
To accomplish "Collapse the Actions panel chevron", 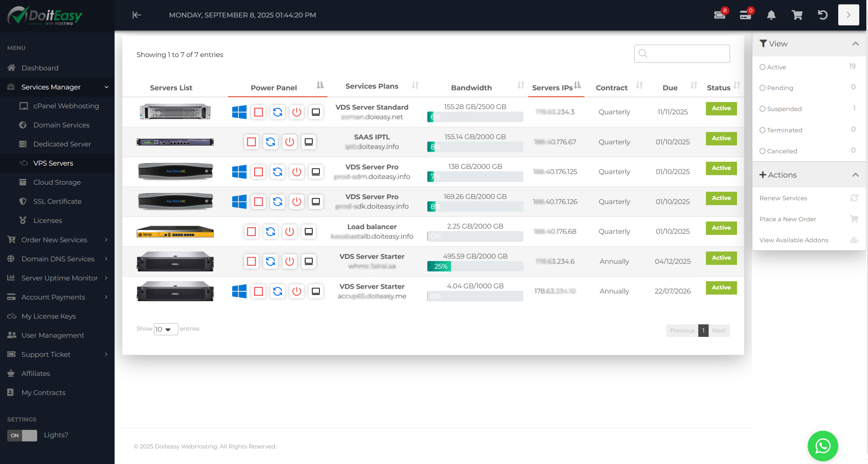I will click(855, 175).
